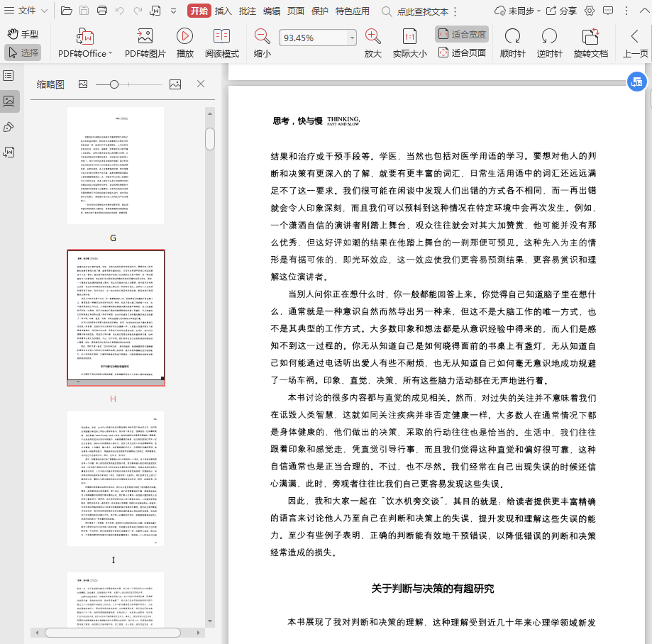The image size is (652, 644).
Task: Toggle 适合宽度 fit width
Action: [x=462, y=34]
